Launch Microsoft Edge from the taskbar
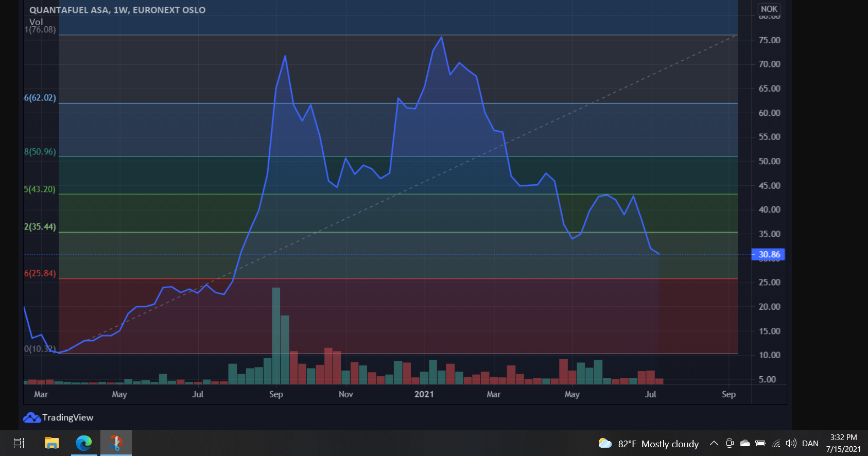Viewport: 868px width, 456px height. pyautogui.click(x=84, y=443)
